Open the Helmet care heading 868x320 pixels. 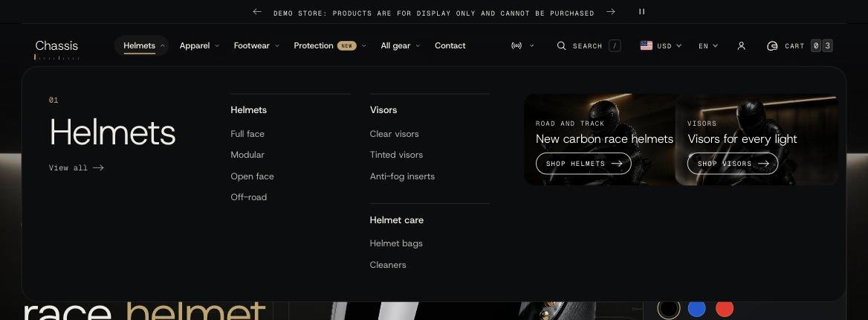click(396, 220)
